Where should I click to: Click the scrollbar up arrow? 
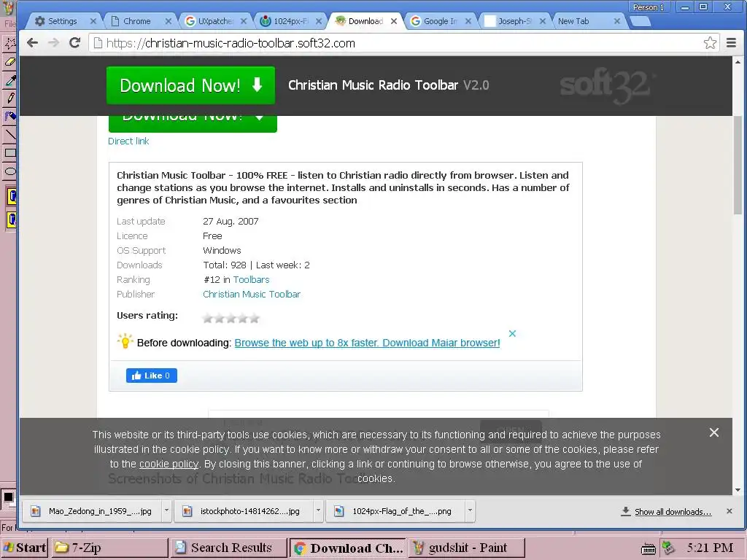[738, 62]
